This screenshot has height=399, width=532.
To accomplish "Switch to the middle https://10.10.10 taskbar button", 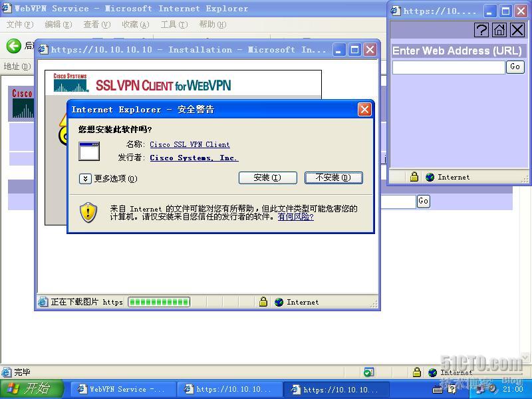I will click(230, 389).
